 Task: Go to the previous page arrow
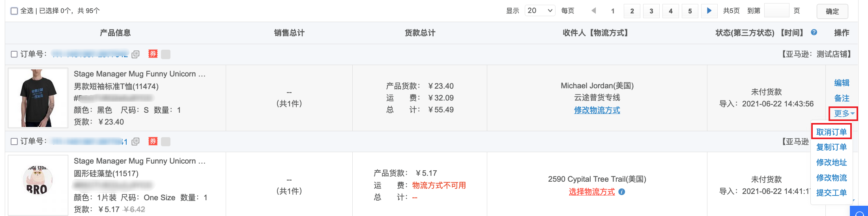(x=593, y=11)
